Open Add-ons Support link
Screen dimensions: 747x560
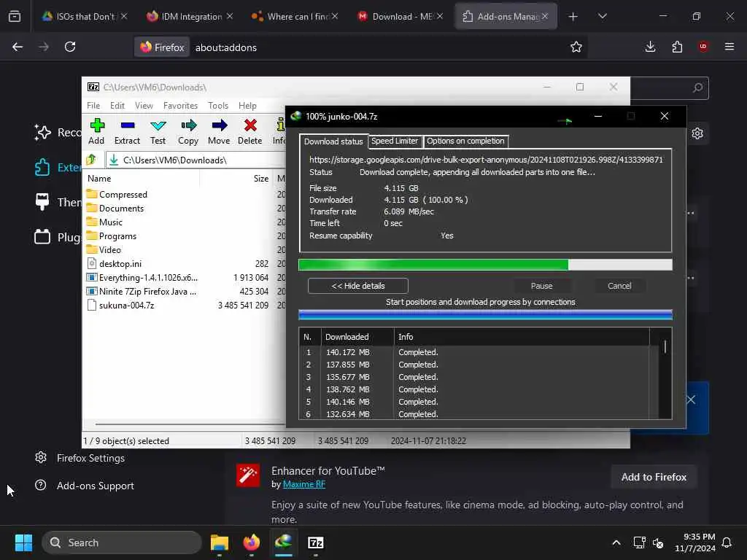(85, 486)
